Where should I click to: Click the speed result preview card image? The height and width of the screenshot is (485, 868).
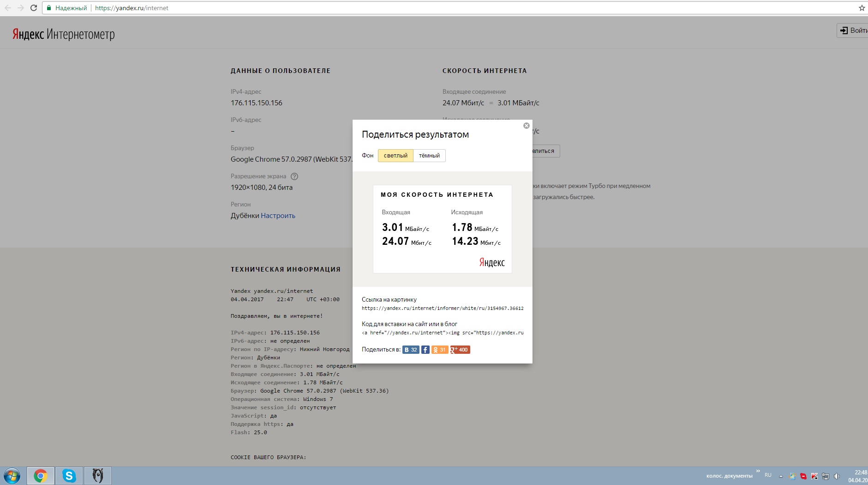pos(443,229)
